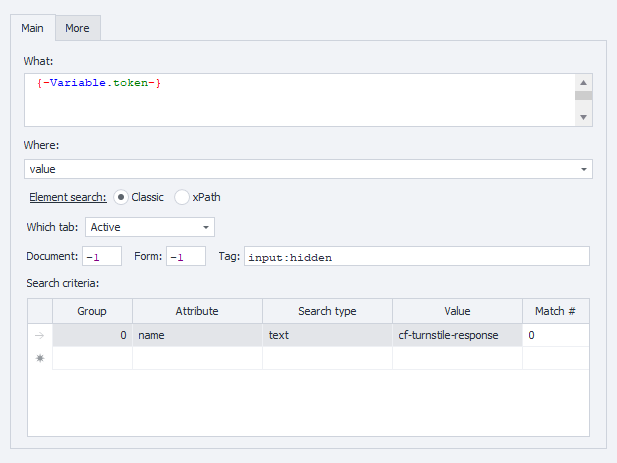Expand the Which tab dropdown
The height and width of the screenshot is (463, 617).
coord(150,227)
